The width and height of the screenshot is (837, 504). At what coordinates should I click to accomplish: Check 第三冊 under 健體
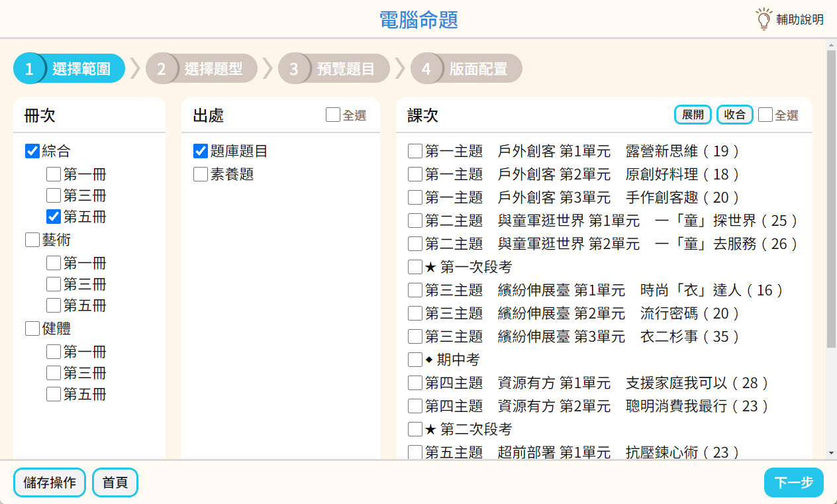54,373
